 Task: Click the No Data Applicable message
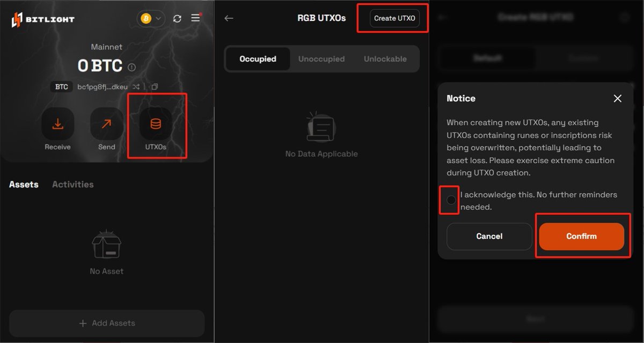pos(321,154)
